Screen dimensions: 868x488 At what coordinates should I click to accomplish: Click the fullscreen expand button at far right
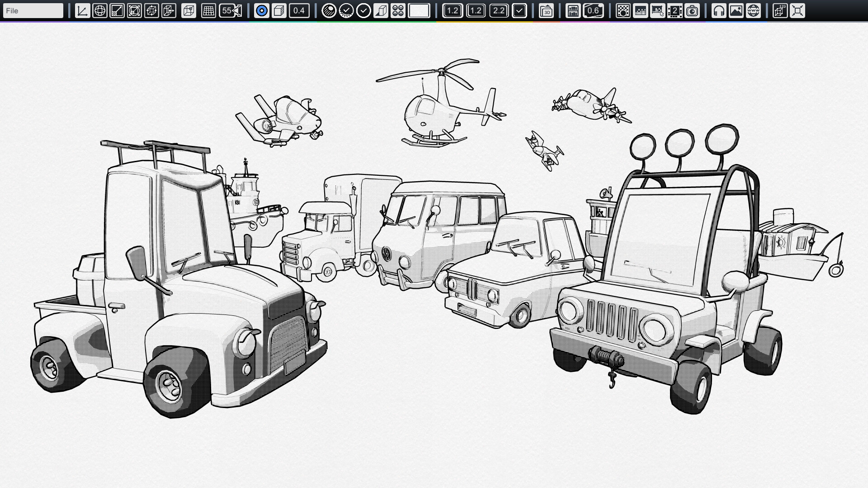click(797, 11)
